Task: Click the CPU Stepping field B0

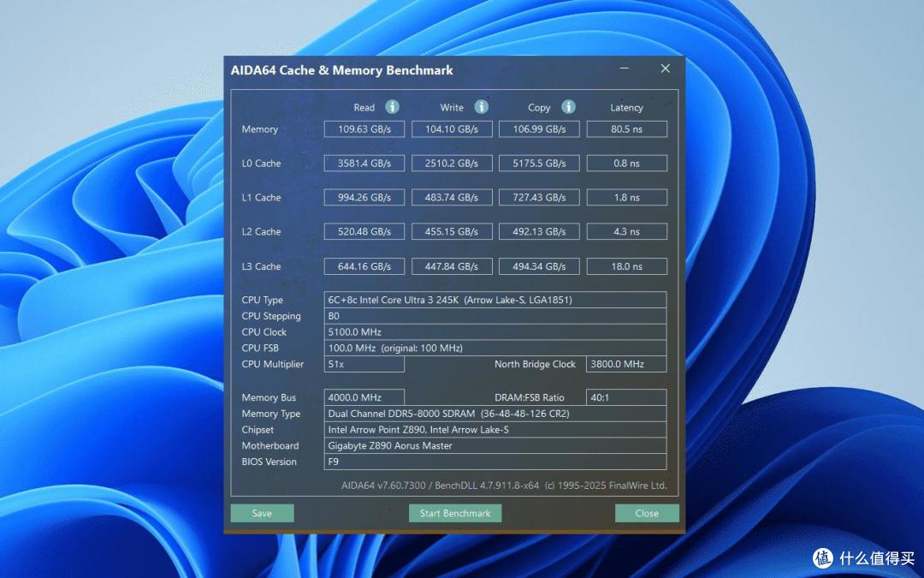Action: 495,316
